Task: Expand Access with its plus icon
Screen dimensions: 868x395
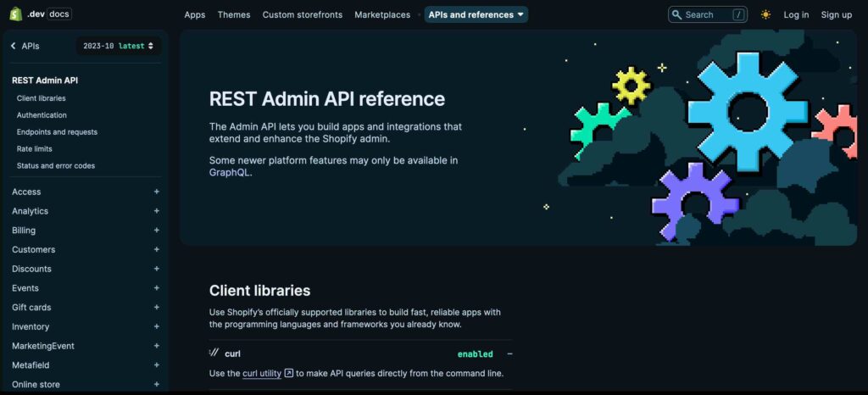Action: click(x=157, y=192)
